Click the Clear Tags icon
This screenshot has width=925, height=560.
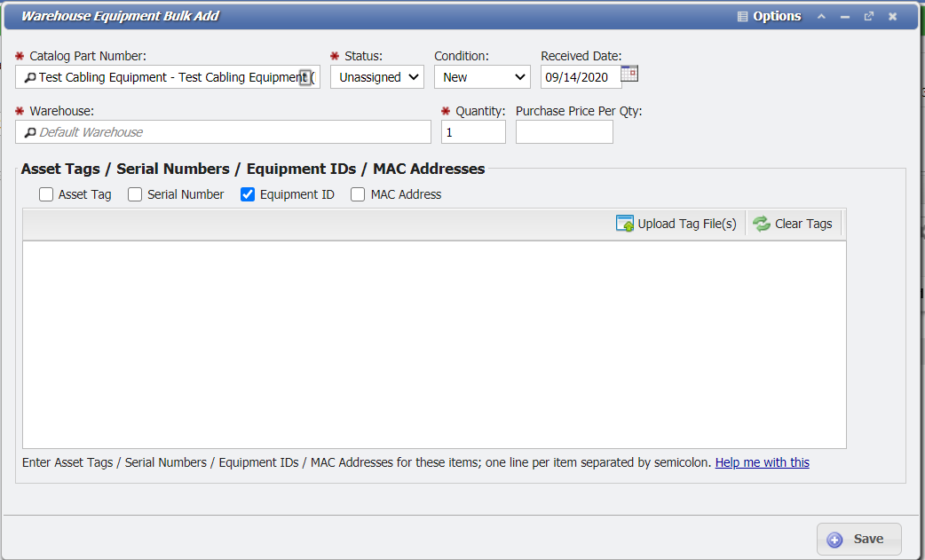click(762, 223)
